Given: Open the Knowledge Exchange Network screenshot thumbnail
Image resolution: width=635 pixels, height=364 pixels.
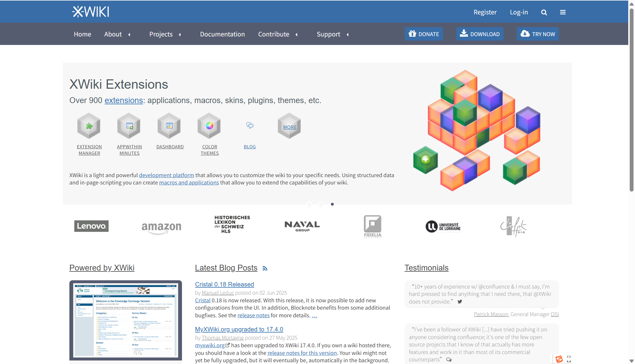Looking at the screenshot, I should tap(126, 320).
